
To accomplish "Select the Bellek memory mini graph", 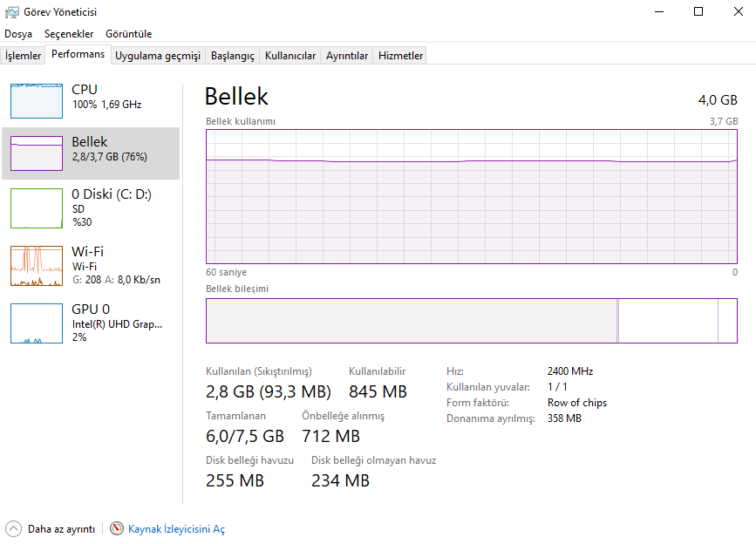I will click(x=37, y=153).
